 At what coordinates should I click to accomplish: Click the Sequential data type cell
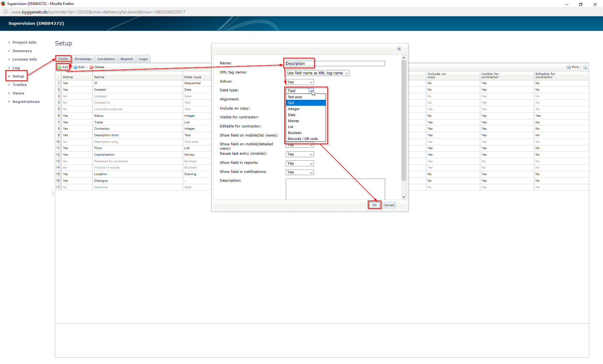197,83
